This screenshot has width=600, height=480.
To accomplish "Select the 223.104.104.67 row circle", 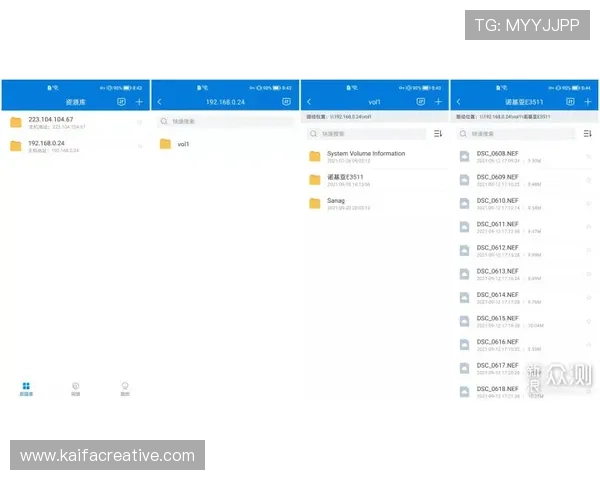I will click(x=140, y=122).
